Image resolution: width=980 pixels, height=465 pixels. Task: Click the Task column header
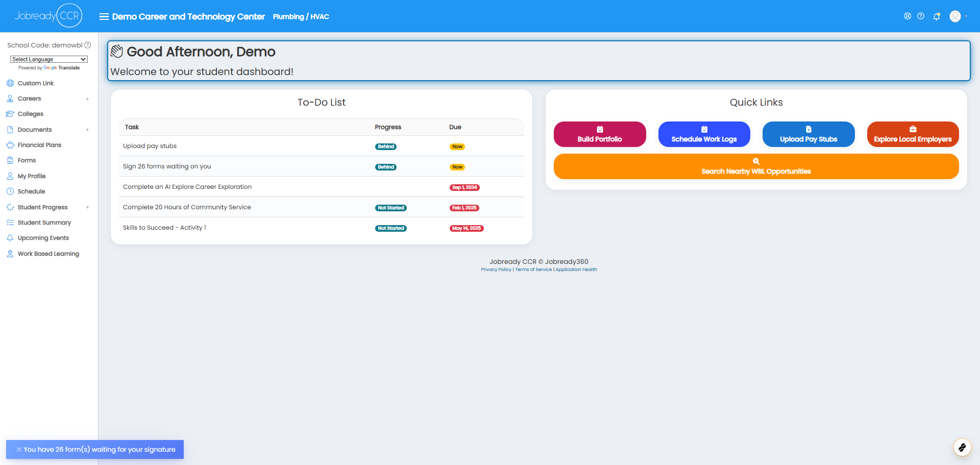pos(132,127)
